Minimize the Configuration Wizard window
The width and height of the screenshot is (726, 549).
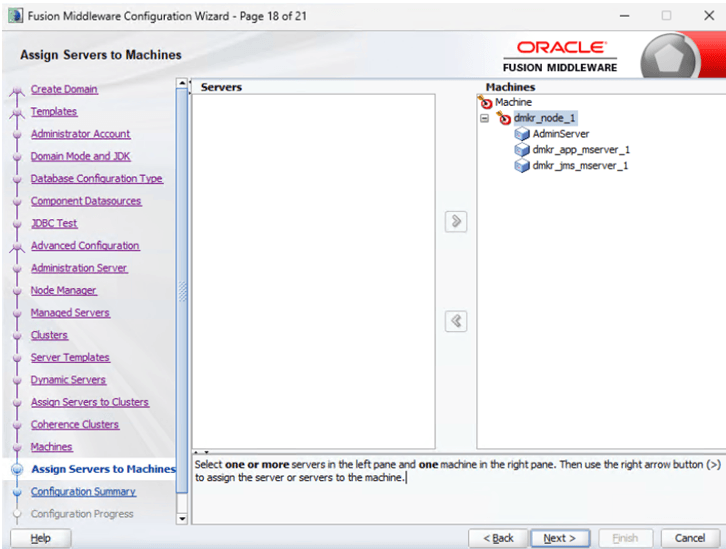(625, 16)
